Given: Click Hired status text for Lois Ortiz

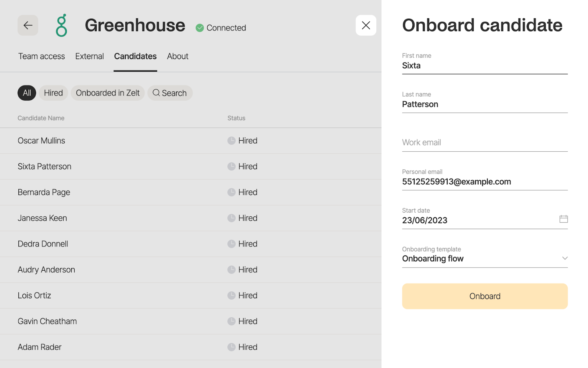Looking at the screenshot, I should click(248, 295).
